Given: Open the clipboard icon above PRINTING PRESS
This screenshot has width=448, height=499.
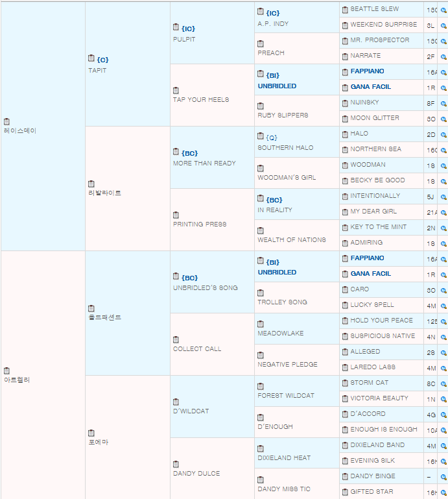Looking at the screenshot, I should tap(176, 215).
